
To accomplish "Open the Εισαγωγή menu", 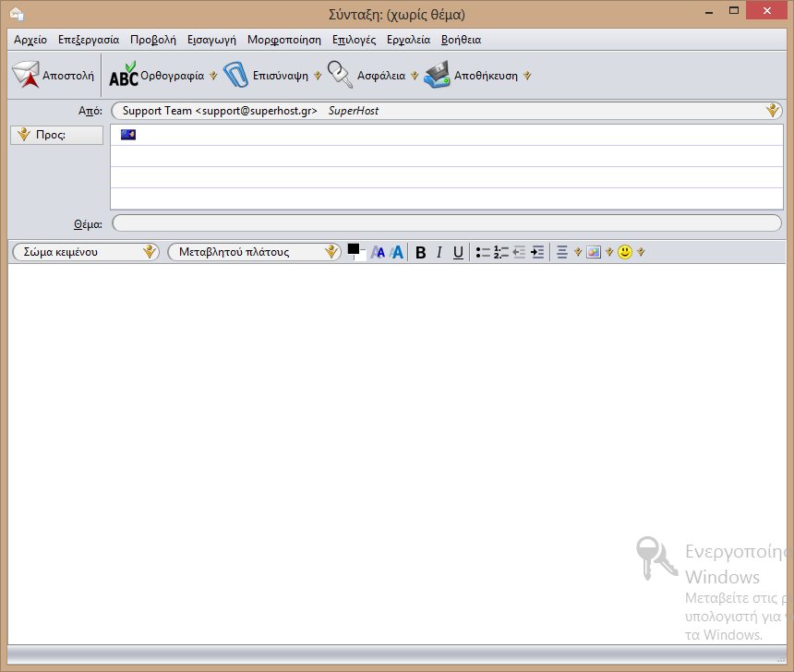I will pyautogui.click(x=211, y=40).
